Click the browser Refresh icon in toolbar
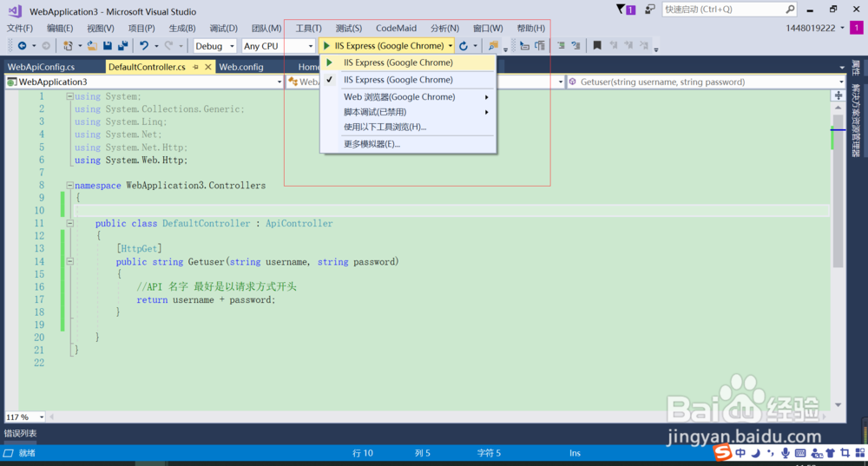This screenshot has width=868, height=466. coord(464,46)
